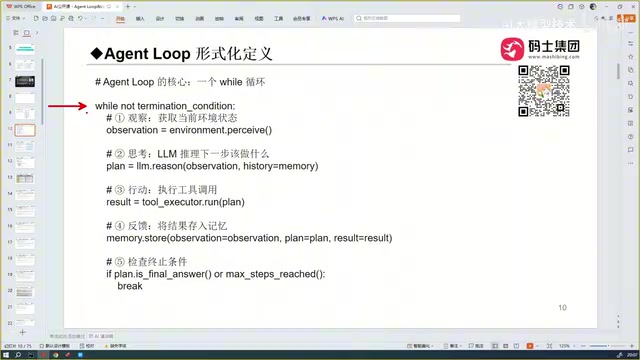Click the slide editor vertical scrollbar thumb

click(x=618, y=71)
